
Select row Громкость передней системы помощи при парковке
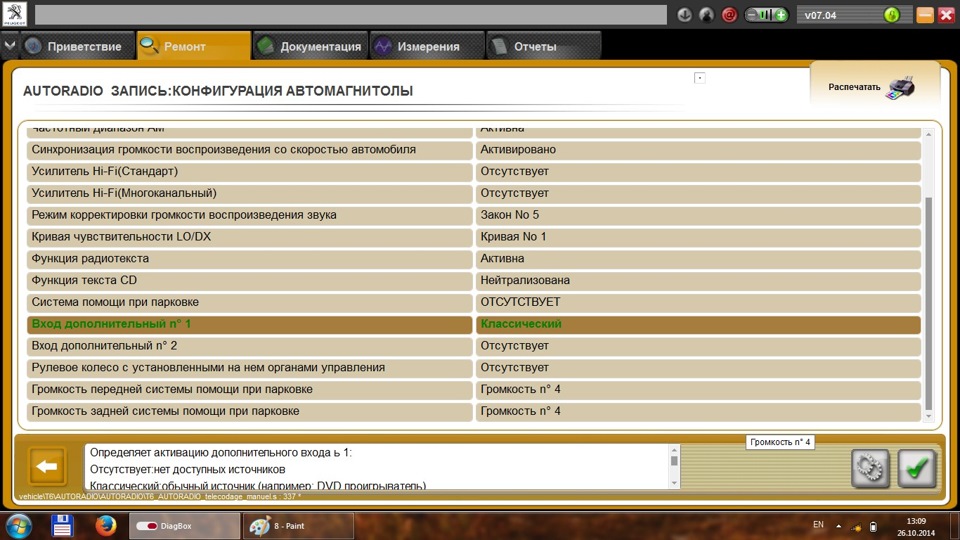(x=249, y=389)
